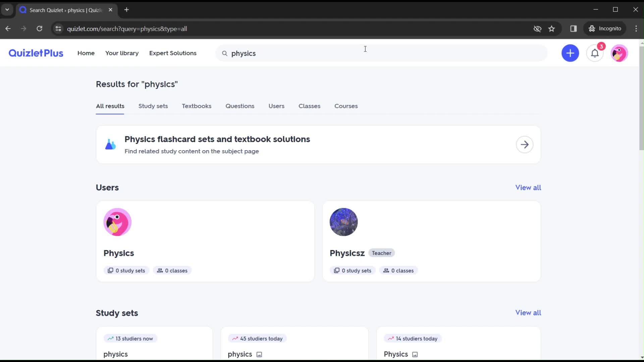
Task: Click the create new content plus icon
Action: point(570,53)
